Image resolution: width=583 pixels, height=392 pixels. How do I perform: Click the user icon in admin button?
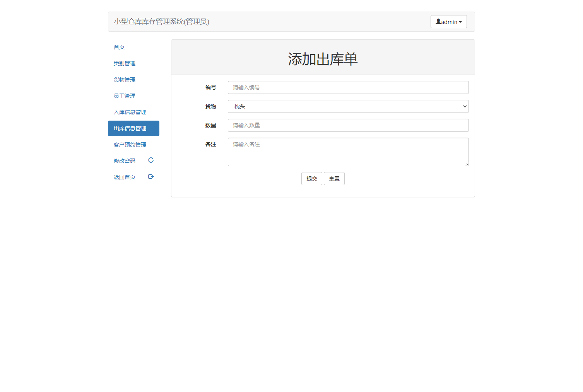tap(438, 22)
